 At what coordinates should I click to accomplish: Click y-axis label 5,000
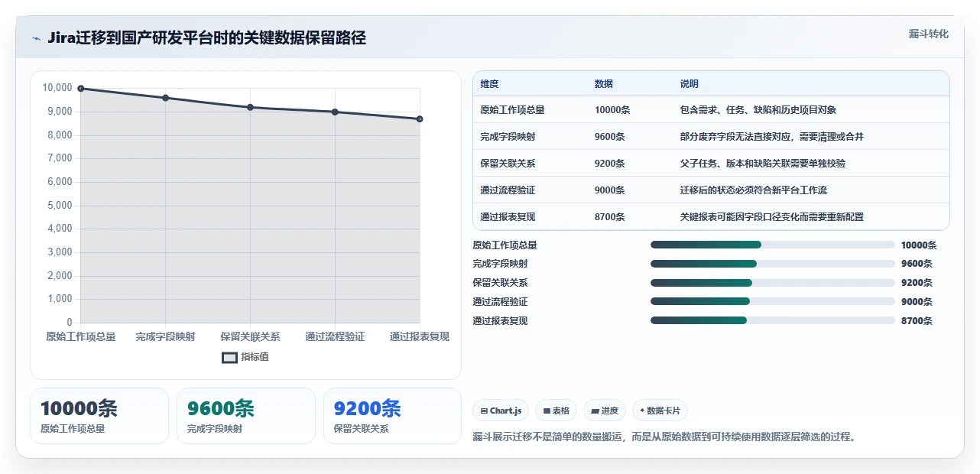tap(60, 206)
